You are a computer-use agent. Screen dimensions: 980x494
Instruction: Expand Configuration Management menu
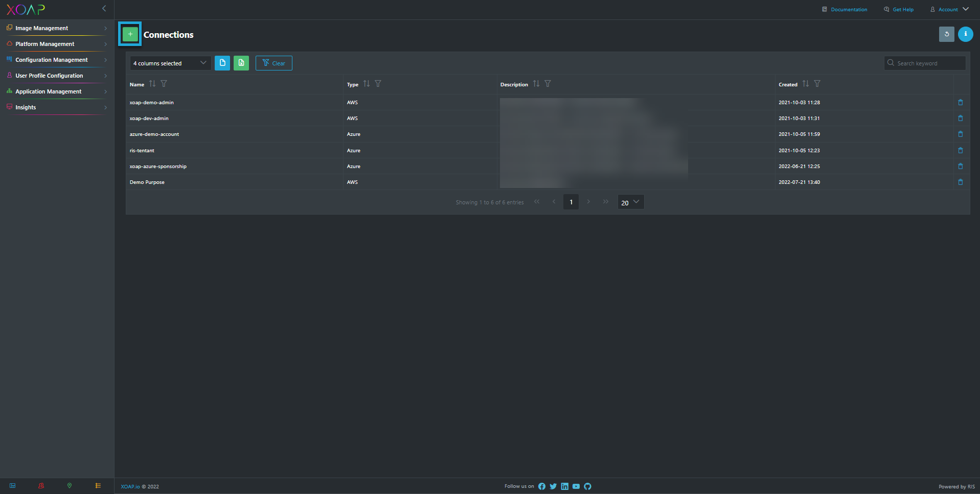[x=57, y=60]
